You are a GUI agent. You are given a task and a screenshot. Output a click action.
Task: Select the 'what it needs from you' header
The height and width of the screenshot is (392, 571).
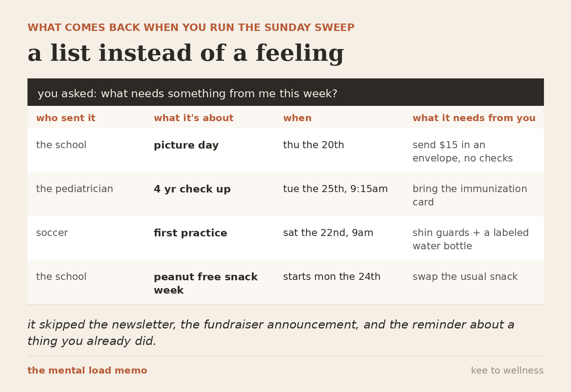coord(474,118)
